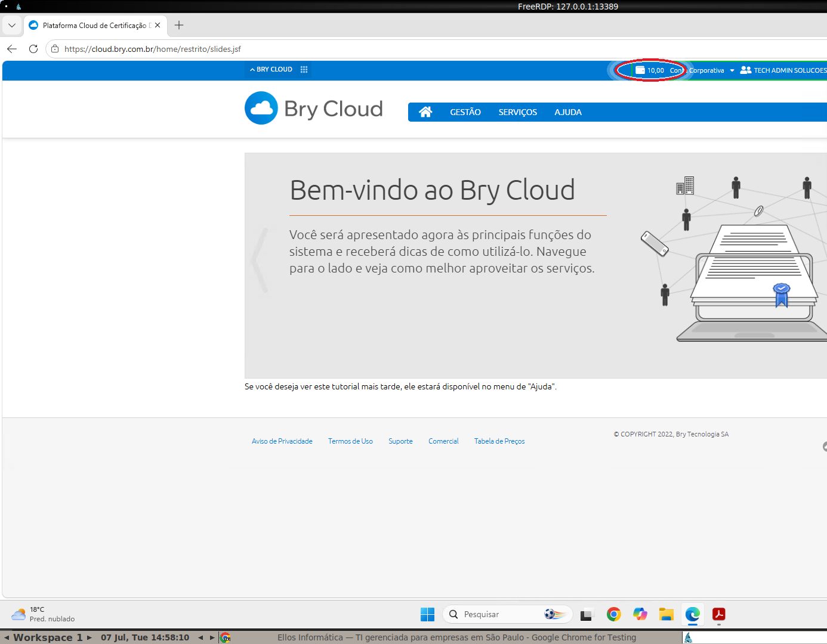View site info padlock icon in address bar
Image resolution: width=827 pixels, height=644 pixels.
pyautogui.click(x=55, y=49)
